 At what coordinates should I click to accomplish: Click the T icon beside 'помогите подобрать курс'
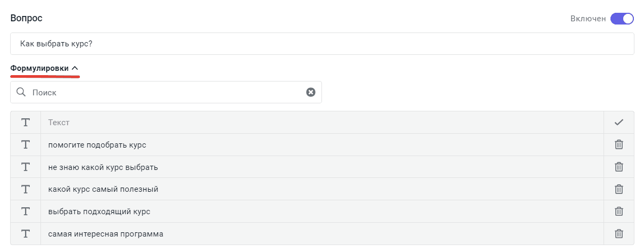pyautogui.click(x=25, y=144)
